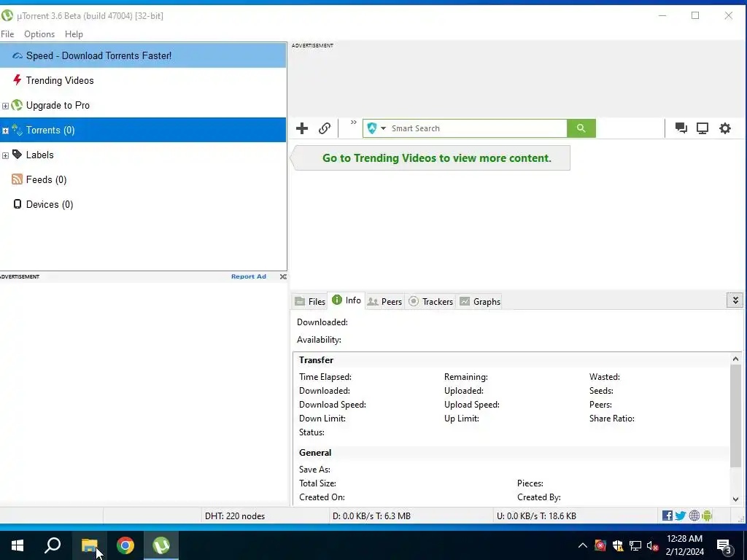Click the Facebook icon in status bar

pyautogui.click(x=667, y=516)
